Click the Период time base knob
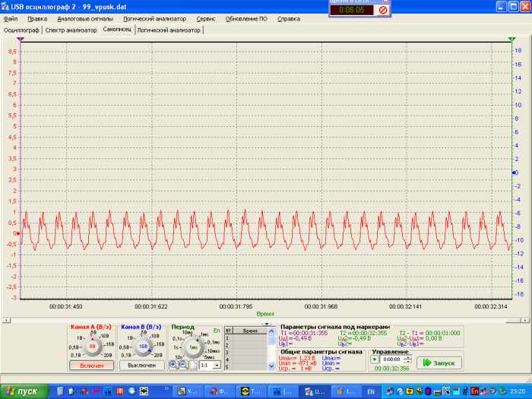Screen dimensions: 532x399 tap(193, 347)
